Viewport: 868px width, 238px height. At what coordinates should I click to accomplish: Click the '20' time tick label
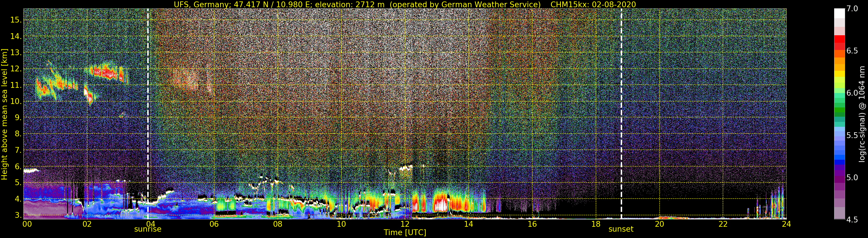(659, 224)
